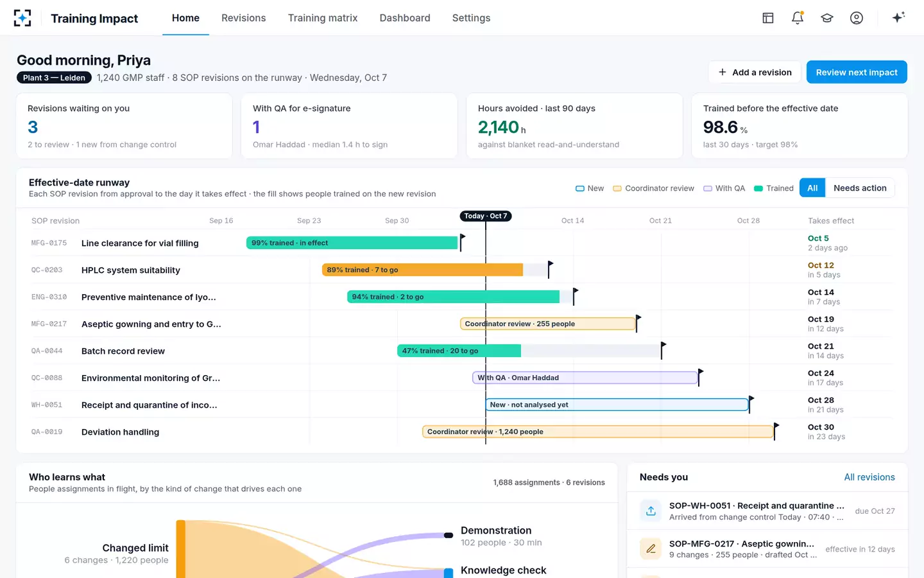Click Review next impact button
Viewport: 924px width, 578px height.
[857, 72]
